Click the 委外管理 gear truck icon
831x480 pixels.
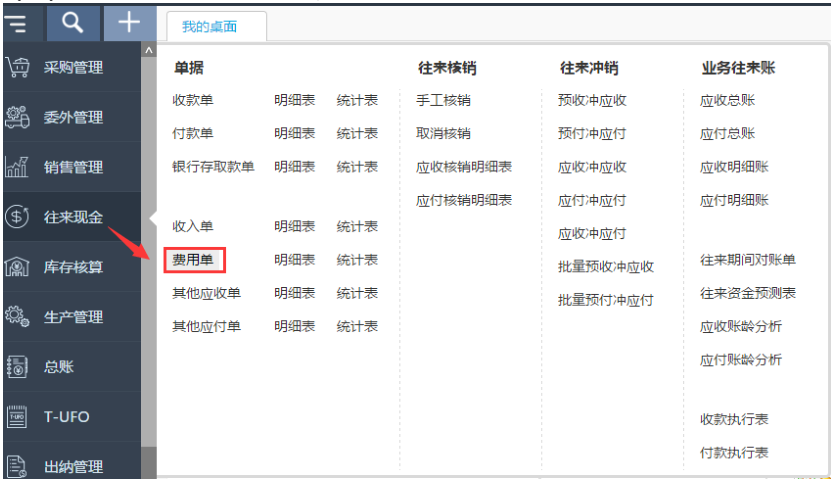pos(17,117)
